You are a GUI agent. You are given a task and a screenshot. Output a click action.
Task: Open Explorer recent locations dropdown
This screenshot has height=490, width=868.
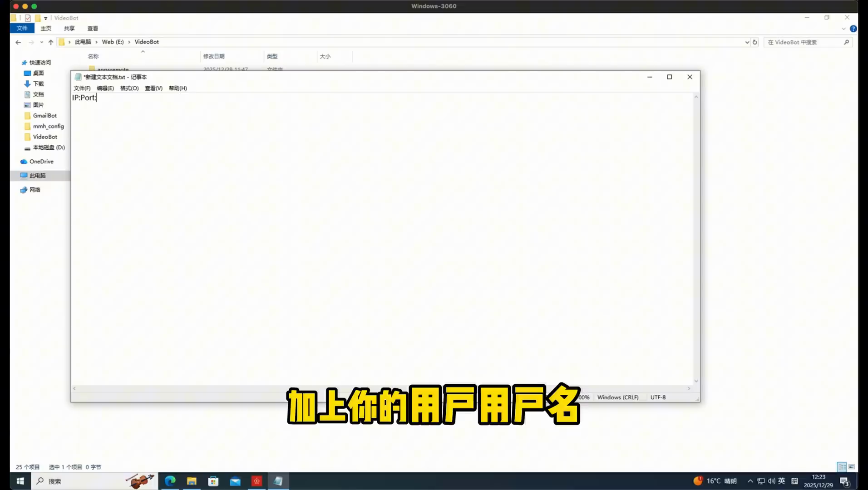point(41,42)
